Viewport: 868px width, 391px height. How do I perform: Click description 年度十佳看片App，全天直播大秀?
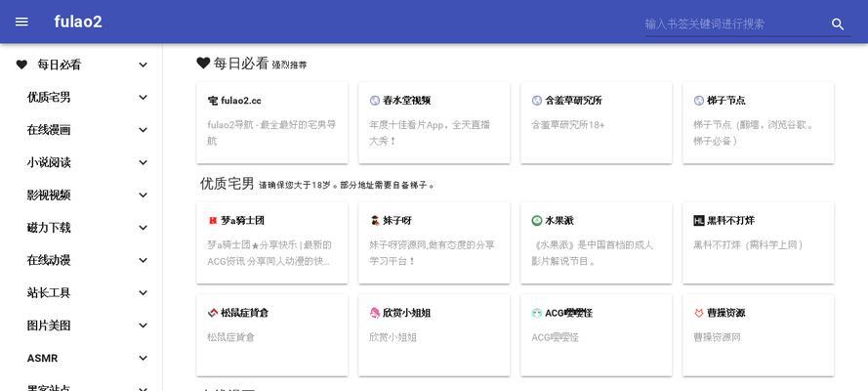coord(430,133)
